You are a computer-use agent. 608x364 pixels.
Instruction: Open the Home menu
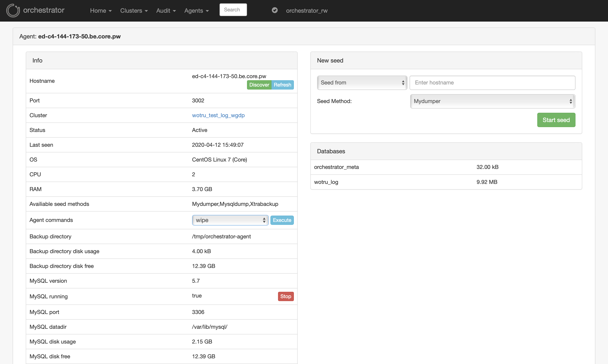[101, 11]
